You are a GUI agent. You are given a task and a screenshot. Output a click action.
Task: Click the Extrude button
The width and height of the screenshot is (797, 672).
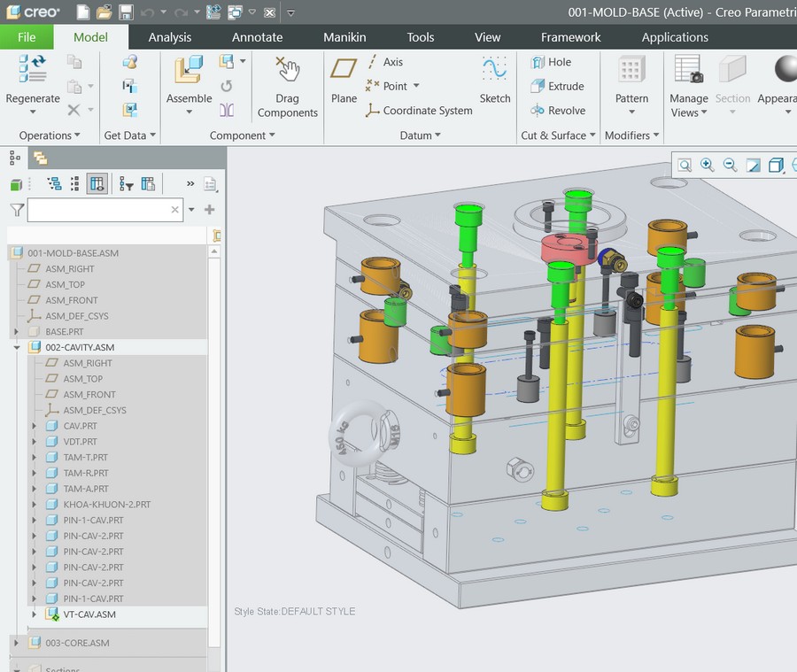[558, 86]
